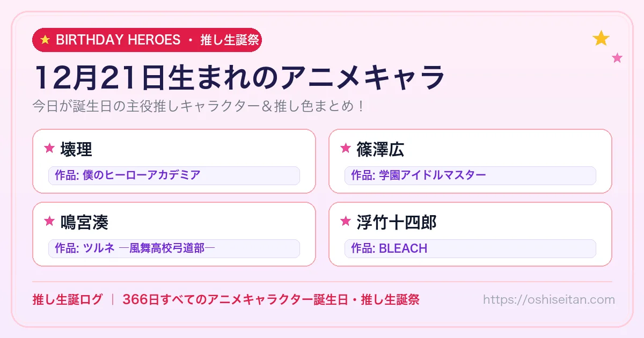Select the BLEACH work tag
Screen dimensions: 644x338
pos(470,248)
